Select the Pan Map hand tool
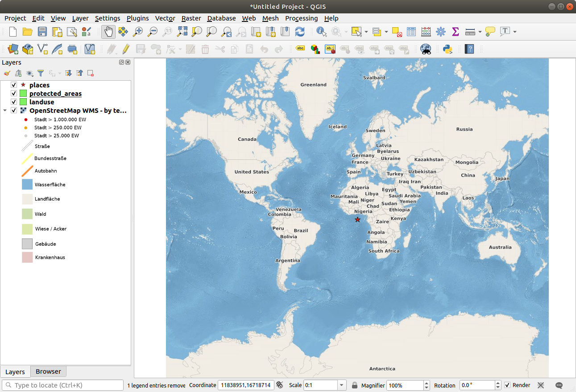Viewport: 576px width, 392px height. [x=108, y=32]
